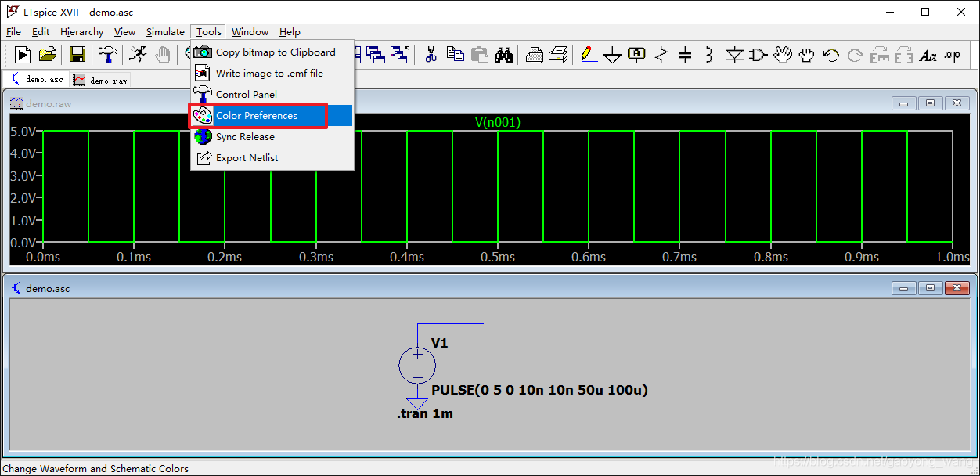
Task: Click the Paste clipboard icon
Action: (479, 54)
